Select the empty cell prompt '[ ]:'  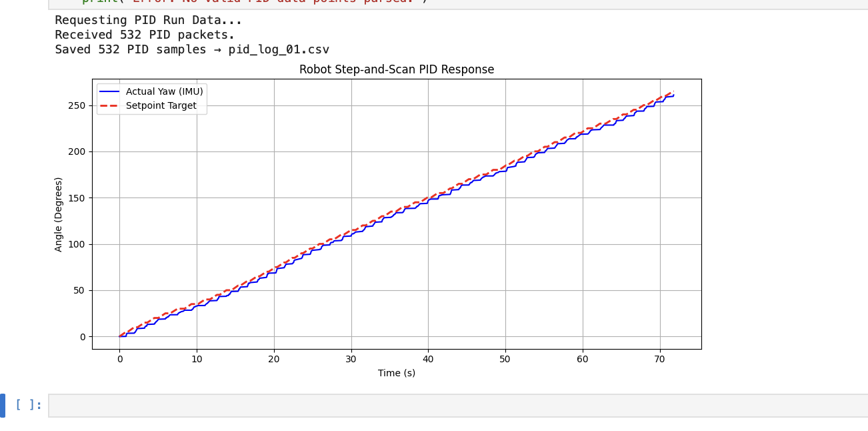29,405
